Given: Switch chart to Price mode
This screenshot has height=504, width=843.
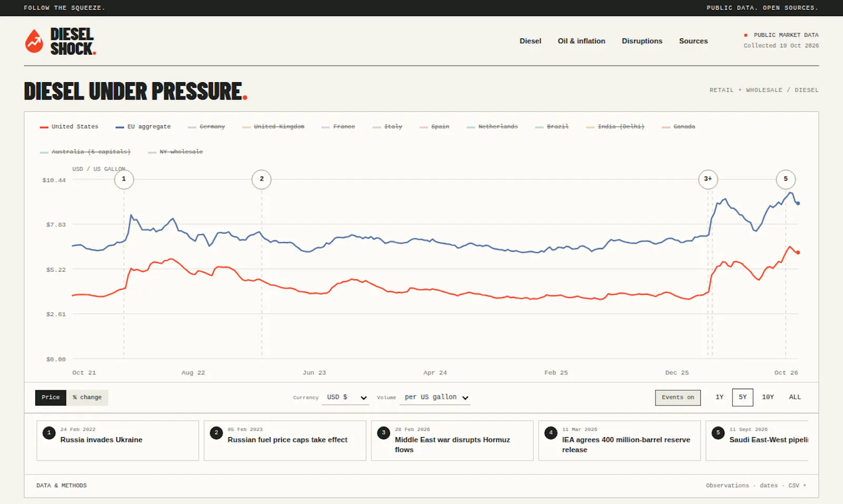Looking at the screenshot, I should 51,398.
